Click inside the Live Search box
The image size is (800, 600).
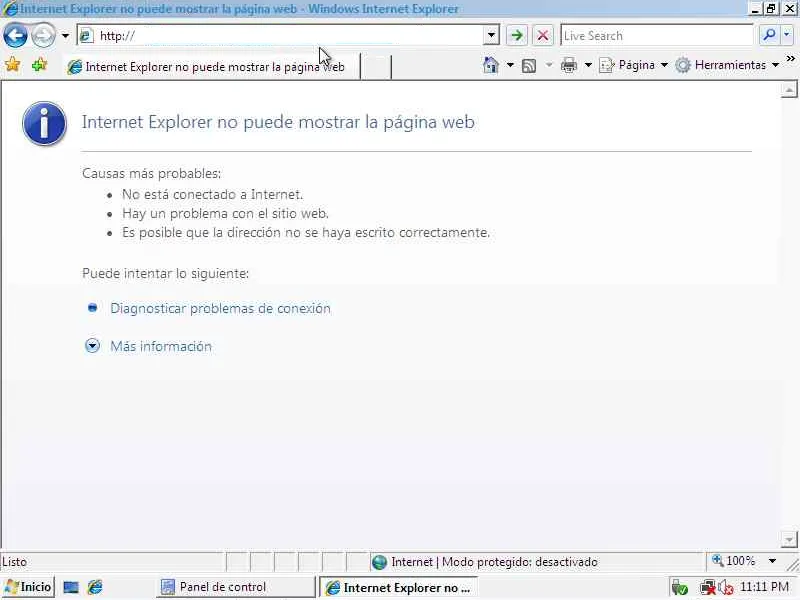pyautogui.click(x=657, y=36)
